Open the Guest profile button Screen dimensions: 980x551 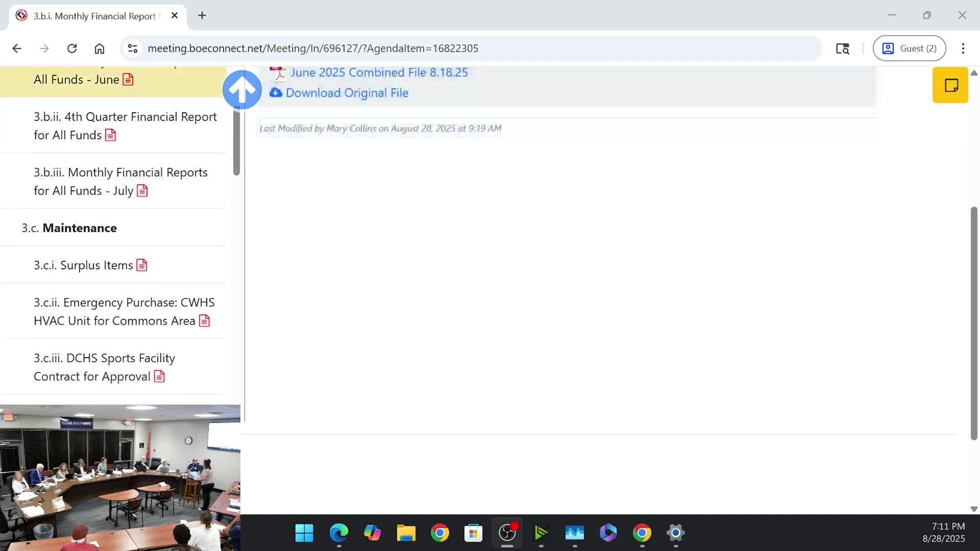click(x=909, y=48)
